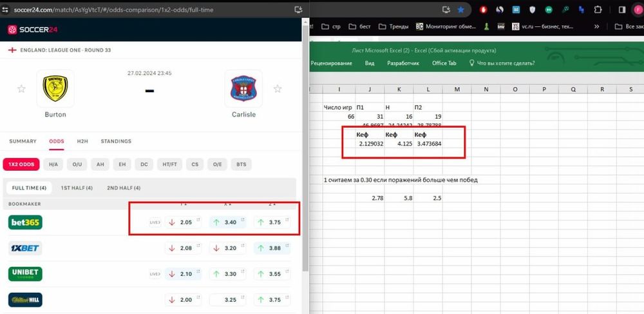
Task: Open Excel's 'Рецензирование' ribbon tab
Action: (331, 63)
